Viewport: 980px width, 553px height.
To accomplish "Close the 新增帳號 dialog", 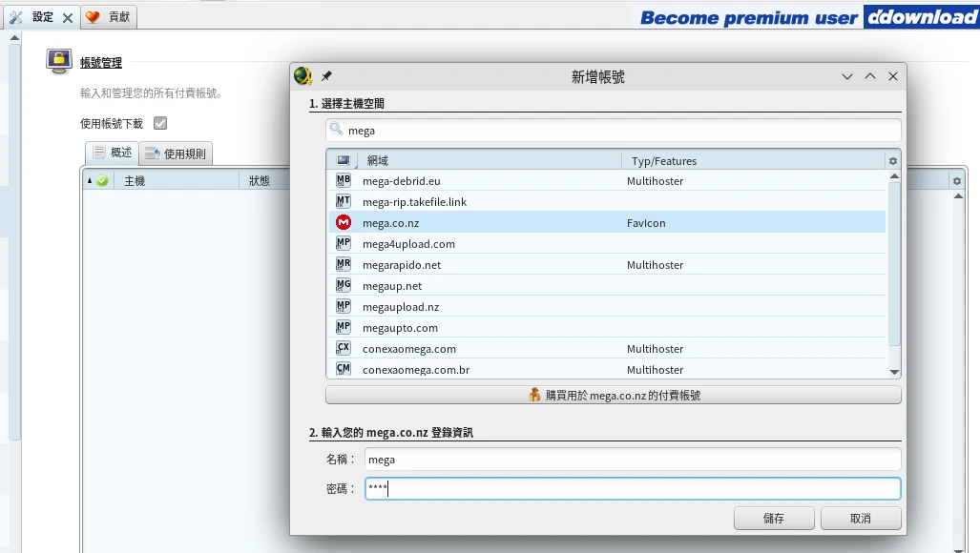I will [x=893, y=76].
